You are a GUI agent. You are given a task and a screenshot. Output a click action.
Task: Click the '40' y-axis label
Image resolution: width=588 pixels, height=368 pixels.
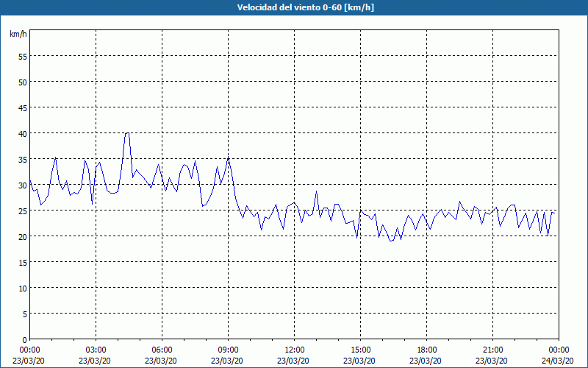click(23, 133)
